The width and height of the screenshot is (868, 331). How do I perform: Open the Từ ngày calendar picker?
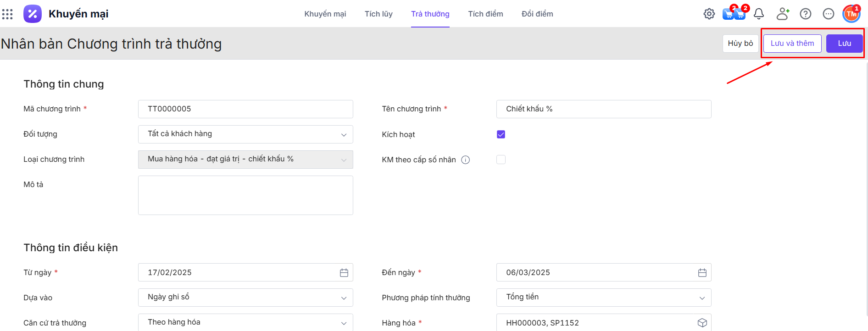click(344, 273)
